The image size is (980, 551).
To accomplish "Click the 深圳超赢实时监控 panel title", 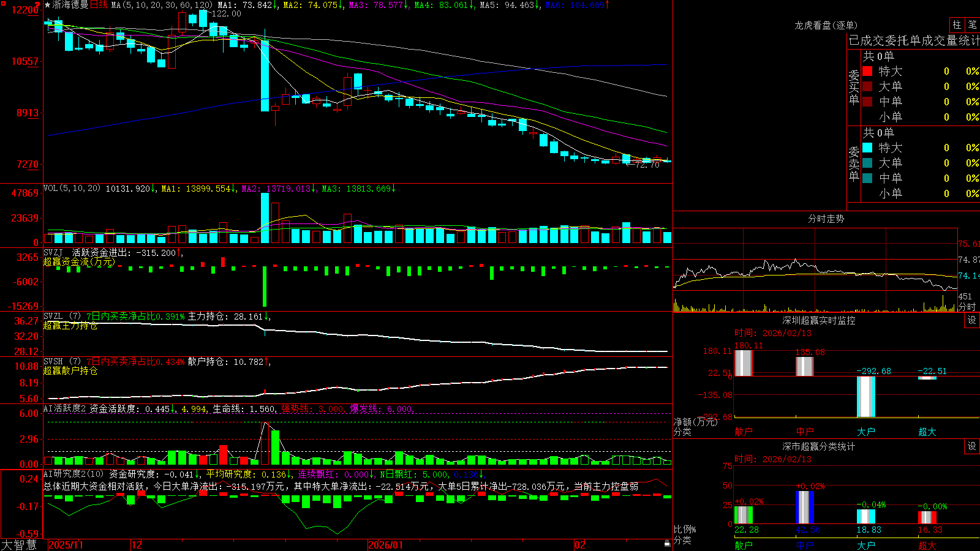I will pos(819,320).
